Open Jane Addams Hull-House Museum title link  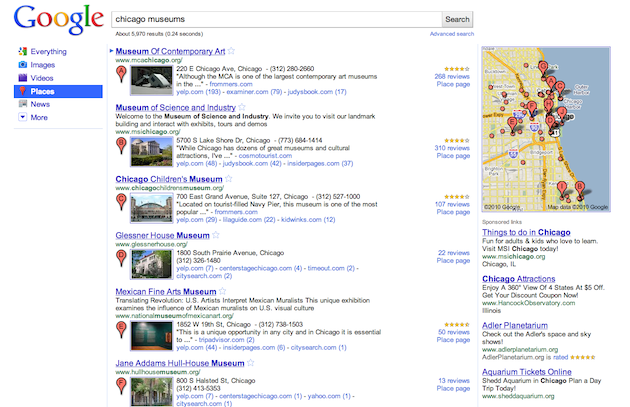pyautogui.click(x=180, y=363)
